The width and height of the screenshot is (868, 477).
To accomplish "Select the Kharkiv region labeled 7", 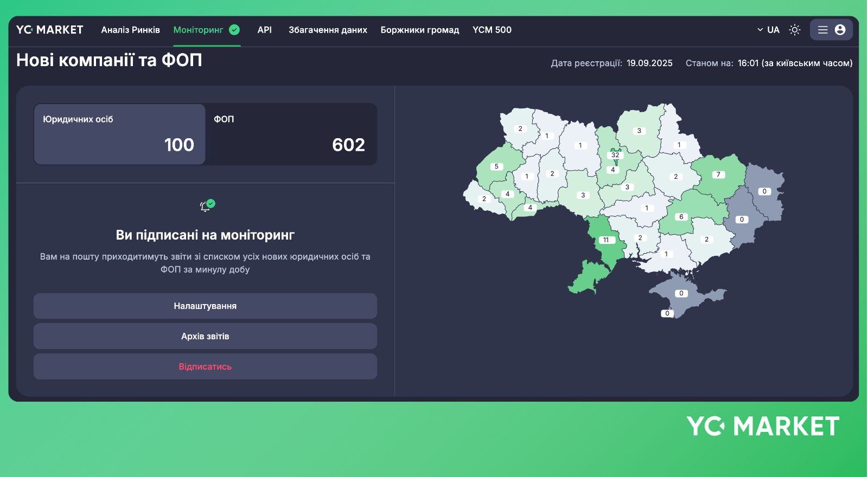I will tap(718, 175).
